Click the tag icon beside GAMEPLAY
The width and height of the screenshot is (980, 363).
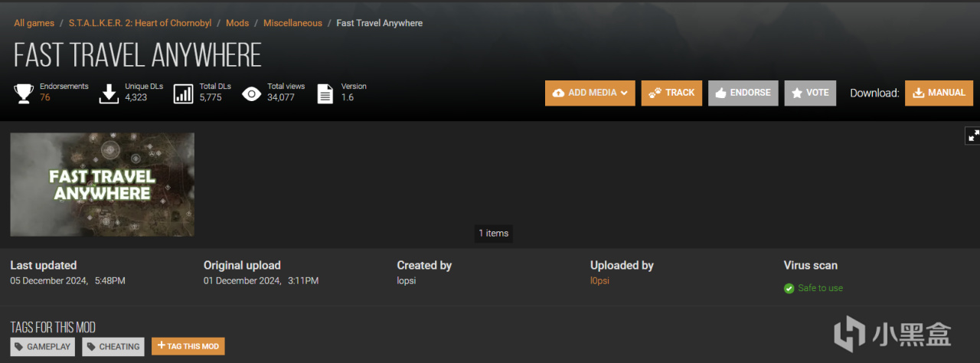(19, 347)
